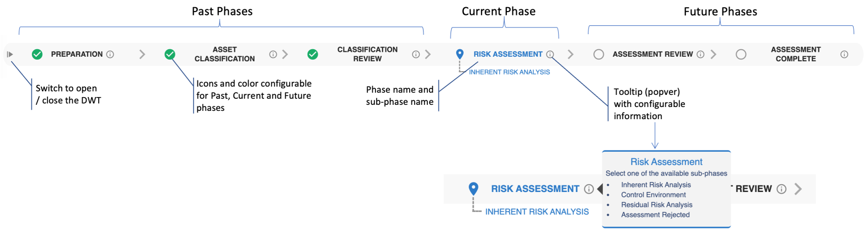Image resolution: width=868 pixels, height=235 pixels.
Task: Choose Residual Risk Analysis sub-phase
Action: point(657,205)
